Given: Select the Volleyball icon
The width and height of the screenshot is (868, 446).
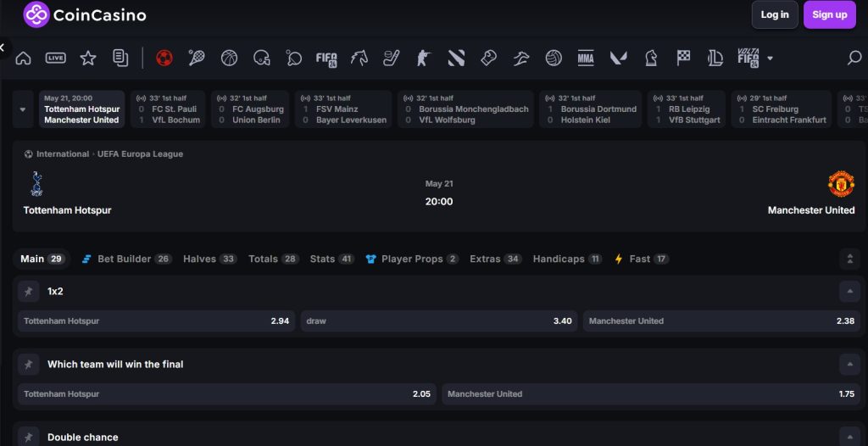Looking at the screenshot, I should pos(554,58).
